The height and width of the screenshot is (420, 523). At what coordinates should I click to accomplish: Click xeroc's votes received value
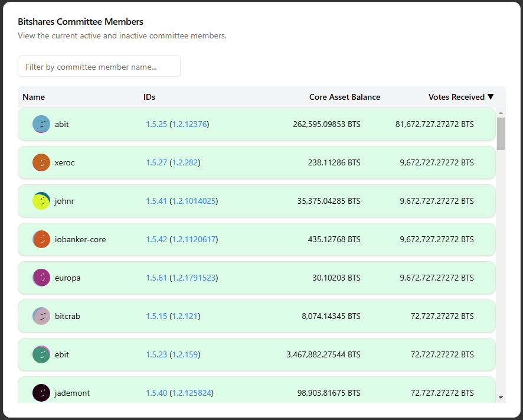pos(437,162)
